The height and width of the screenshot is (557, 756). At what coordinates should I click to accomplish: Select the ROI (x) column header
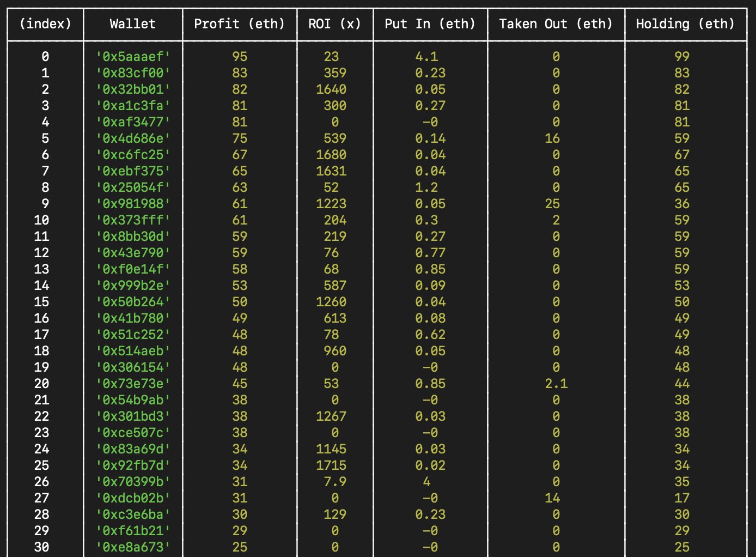point(334,24)
